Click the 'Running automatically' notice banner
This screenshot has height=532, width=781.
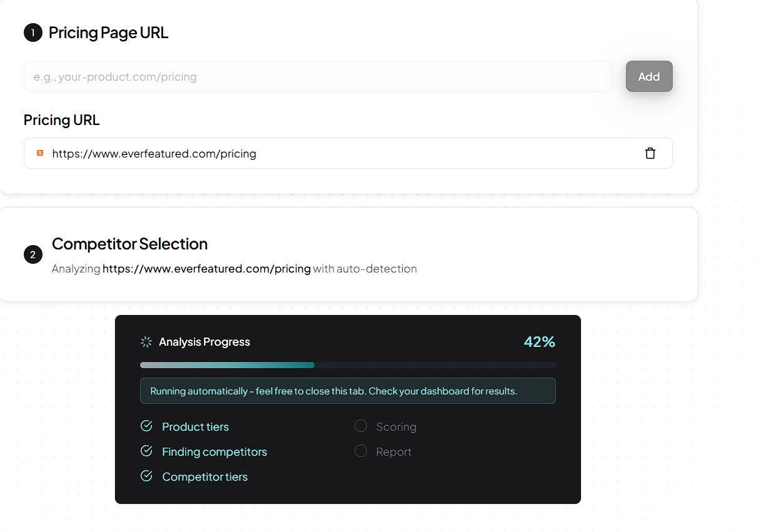(x=348, y=391)
